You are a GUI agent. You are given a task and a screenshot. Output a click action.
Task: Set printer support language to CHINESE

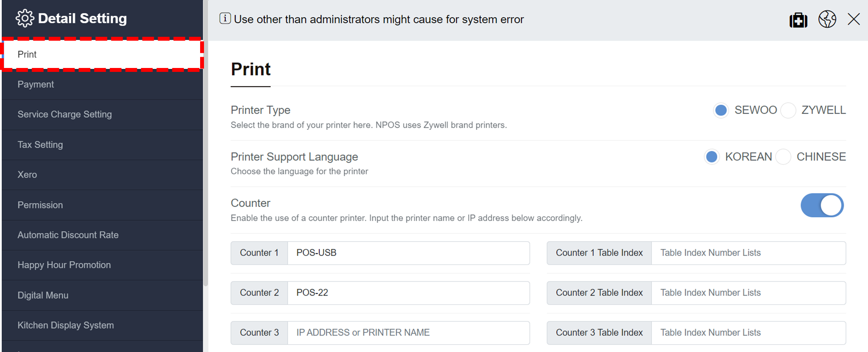coord(783,157)
